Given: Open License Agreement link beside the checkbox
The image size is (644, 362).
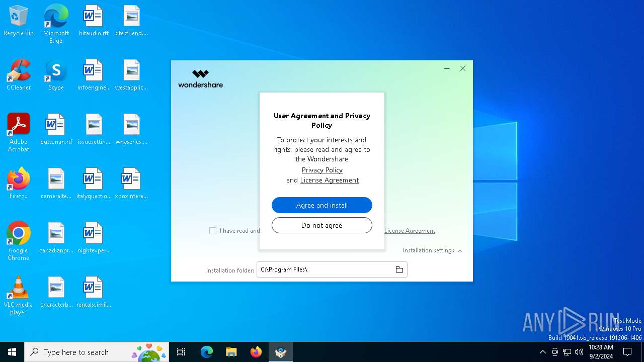Looking at the screenshot, I should click(410, 231).
